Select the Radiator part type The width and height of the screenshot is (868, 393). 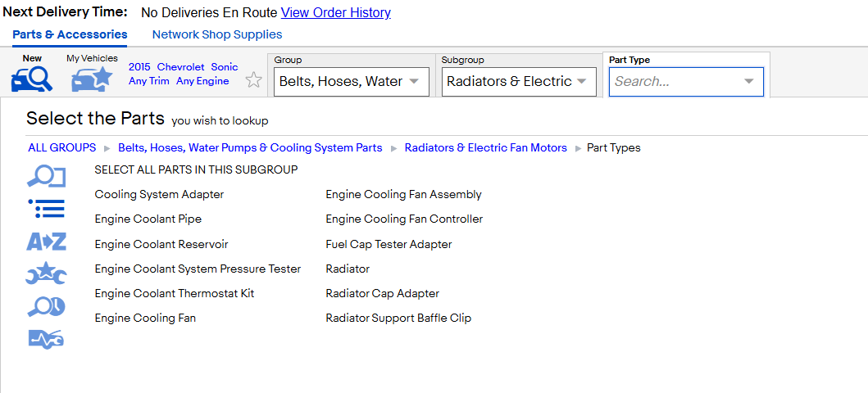point(348,269)
